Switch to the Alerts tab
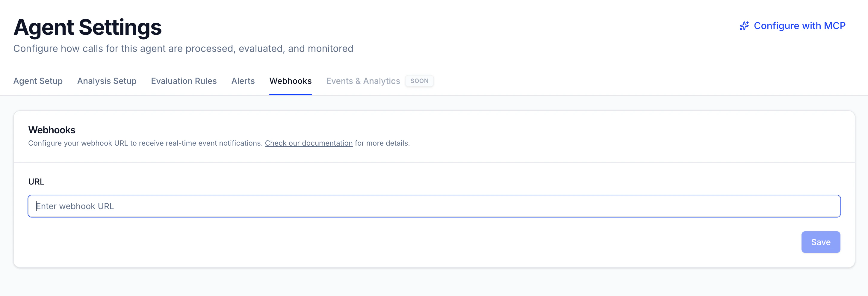The width and height of the screenshot is (868, 296). [x=243, y=81]
